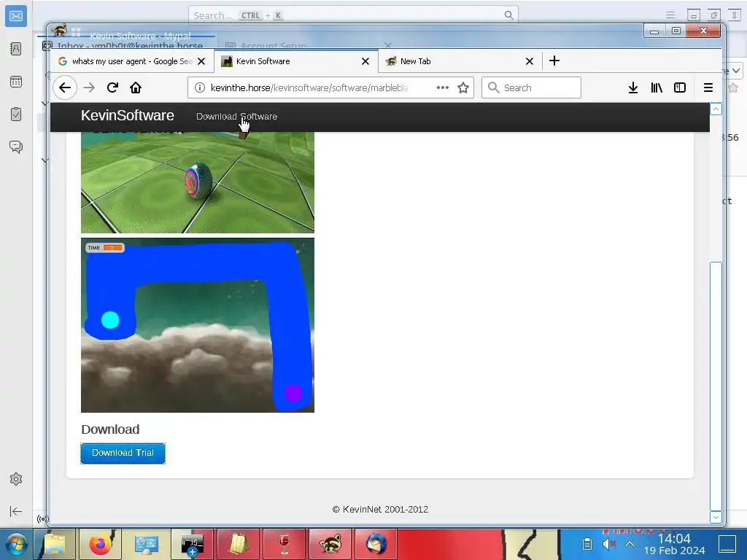The width and height of the screenshot is (747, 560).
Task: Open the Thunderbird app menu
Action: point(670,15)
